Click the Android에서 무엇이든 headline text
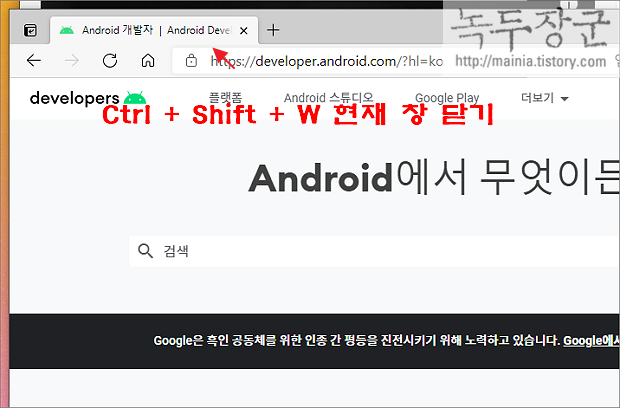The height and width of the screenshot is (408, 620). pos(434,178)
